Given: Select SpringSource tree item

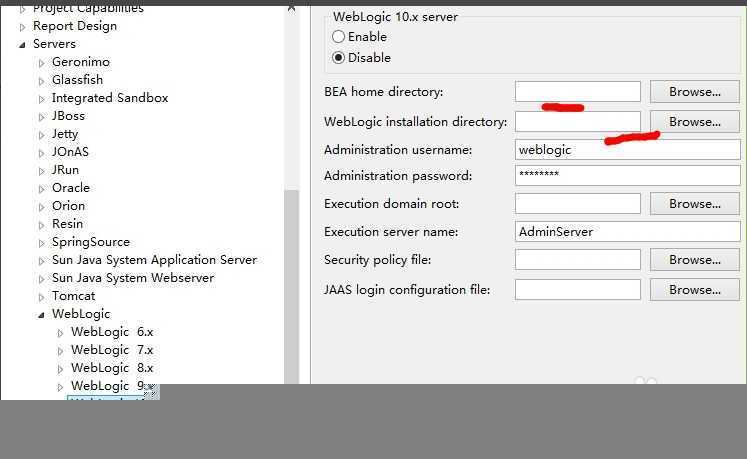Looking at the screenshot, I should [91, 242].
